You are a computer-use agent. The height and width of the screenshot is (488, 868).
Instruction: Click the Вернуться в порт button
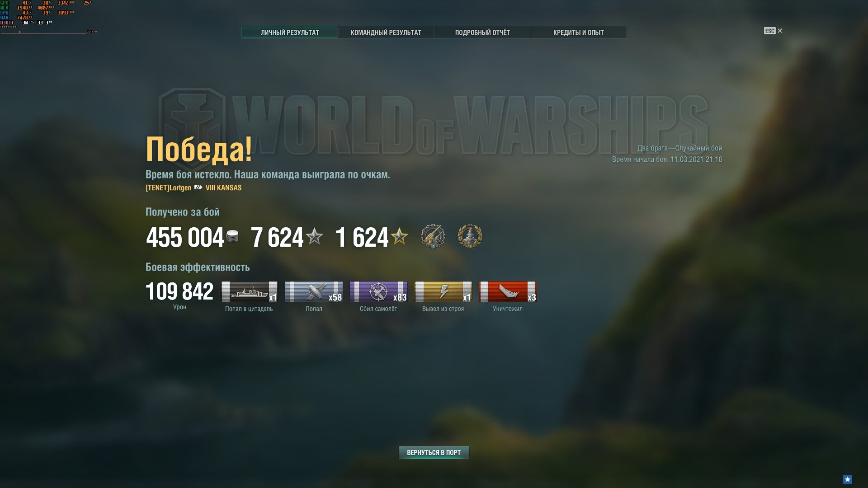point(434,452)
